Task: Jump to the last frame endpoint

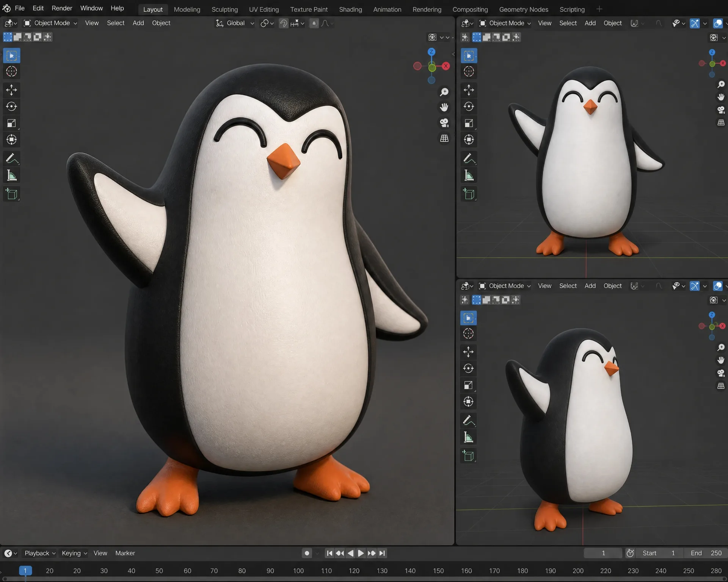Action: click(382, 553)
